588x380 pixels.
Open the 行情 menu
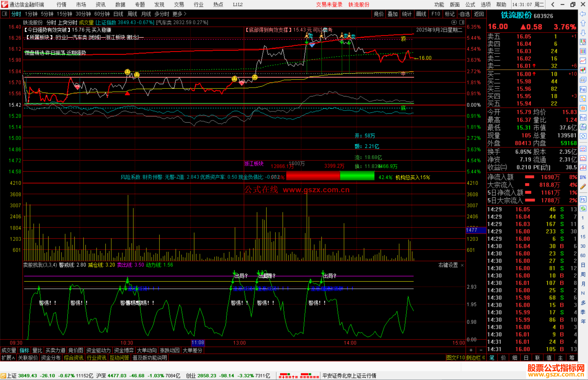pyautogui.click(x=62, y=4)
